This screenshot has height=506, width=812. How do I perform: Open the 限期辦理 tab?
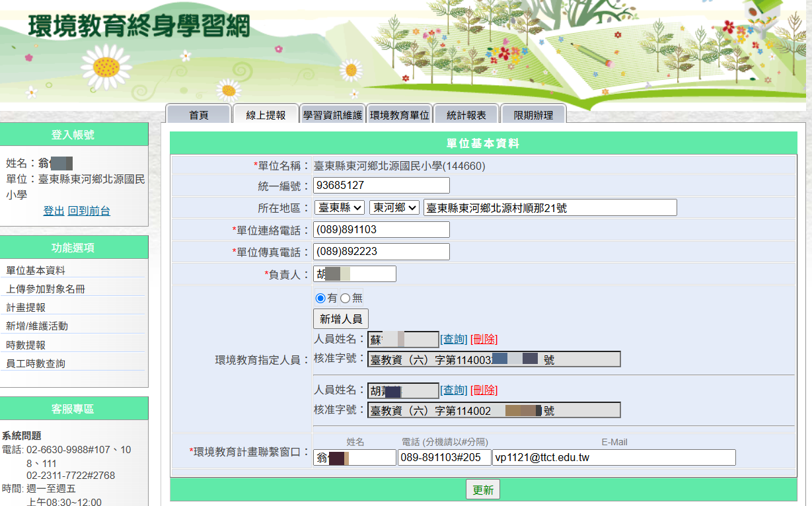click(x=533, y=115)
